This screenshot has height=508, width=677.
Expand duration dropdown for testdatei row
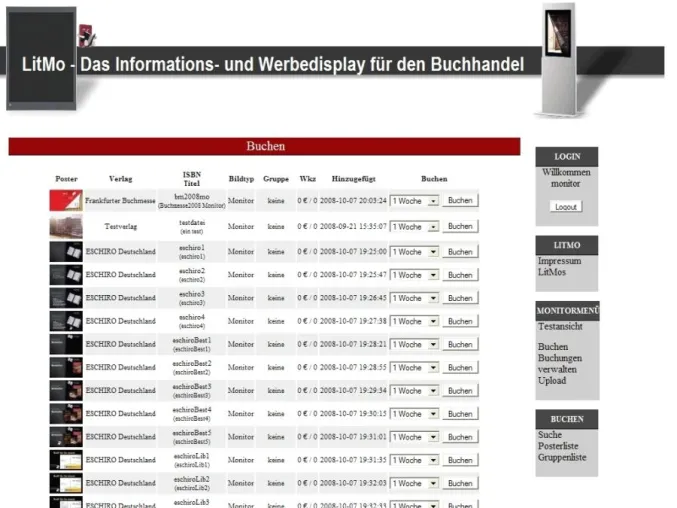click(414, 227)
